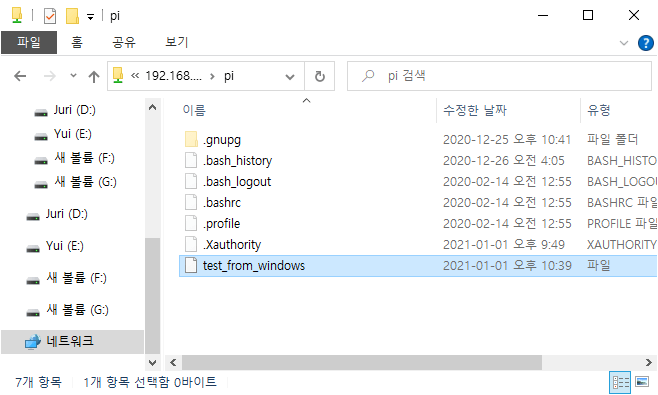Click the 192.168.... path segment in address bar
Image resolution: width=658 pixels, height=395 pixels.
[x=173, y=76]
